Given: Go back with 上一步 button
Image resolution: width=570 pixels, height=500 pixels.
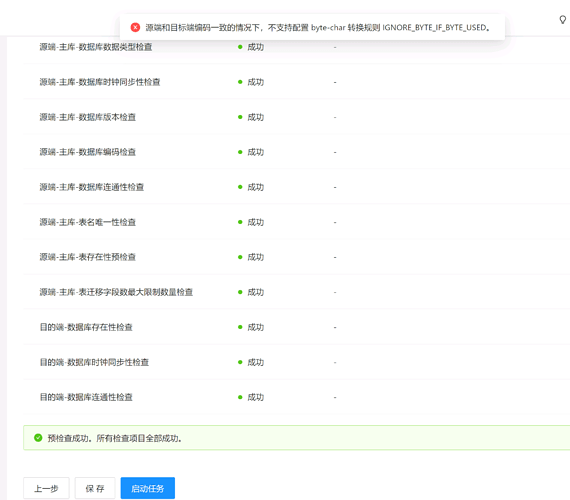Looking at the screenshot, I should [x=46, y=488].
